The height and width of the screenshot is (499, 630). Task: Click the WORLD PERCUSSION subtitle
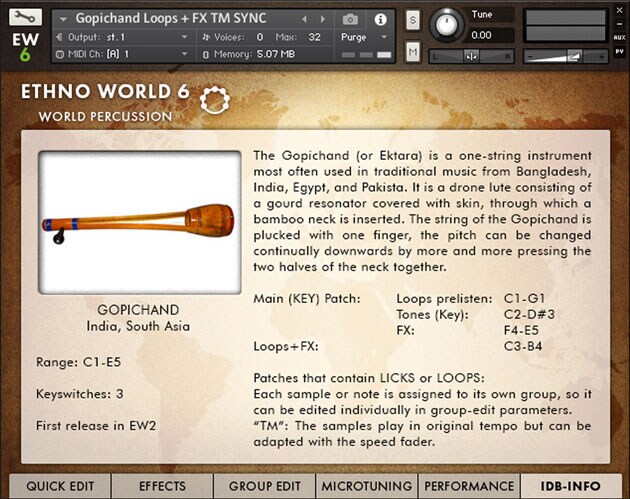pyautogui.click(x=105, y=117)
